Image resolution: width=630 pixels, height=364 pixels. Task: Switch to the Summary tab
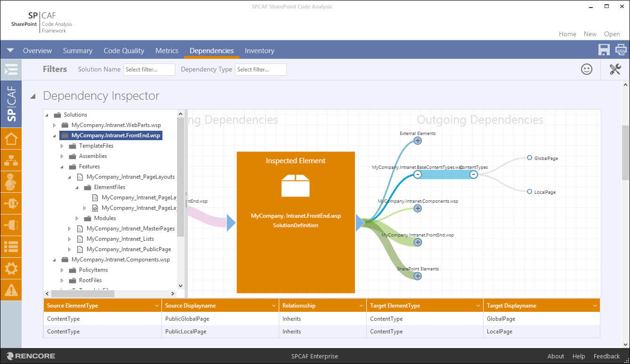(78, 50)
